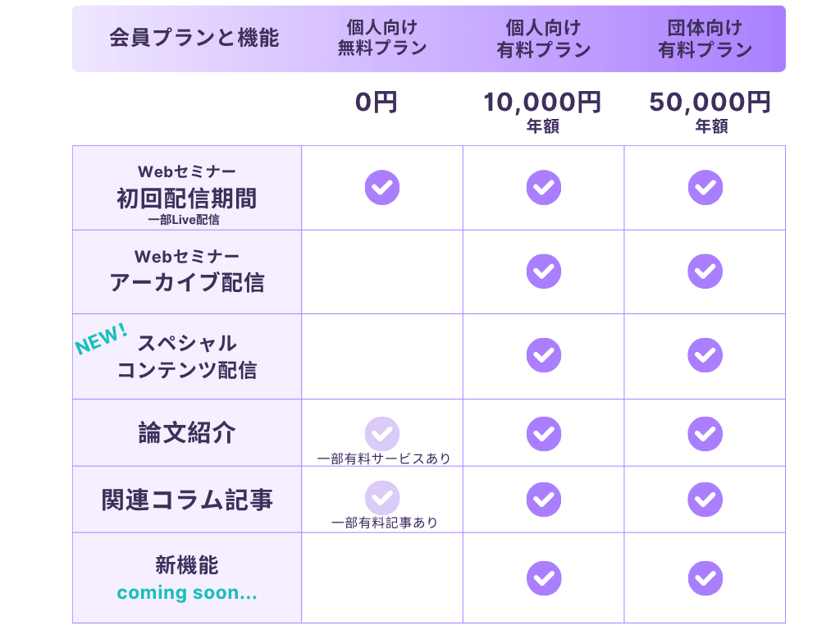Click group paid checkmark for 新機能 row

pos(705,577)
